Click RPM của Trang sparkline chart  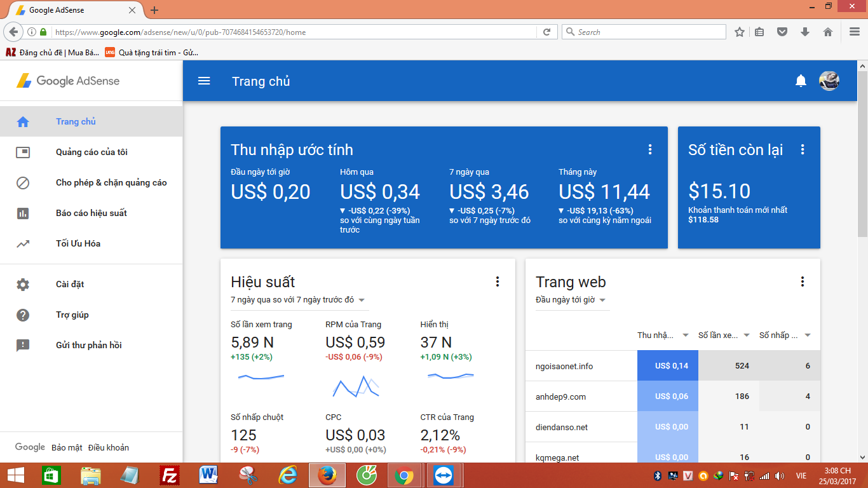(355, 386)
